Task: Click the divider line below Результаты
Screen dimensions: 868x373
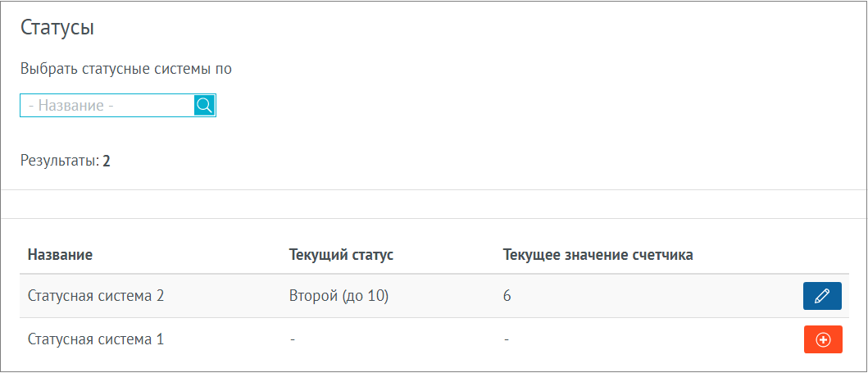Action: coord(434,190)
